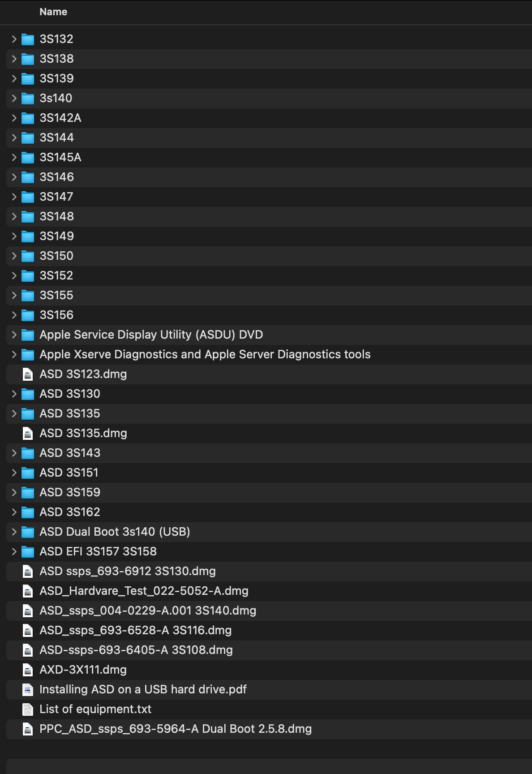The width and height of the screenshot is (532, 774).
Task: Select the Apple Service Display Utility folder icon
Action: pyautogui.click(x=28, y=335)
